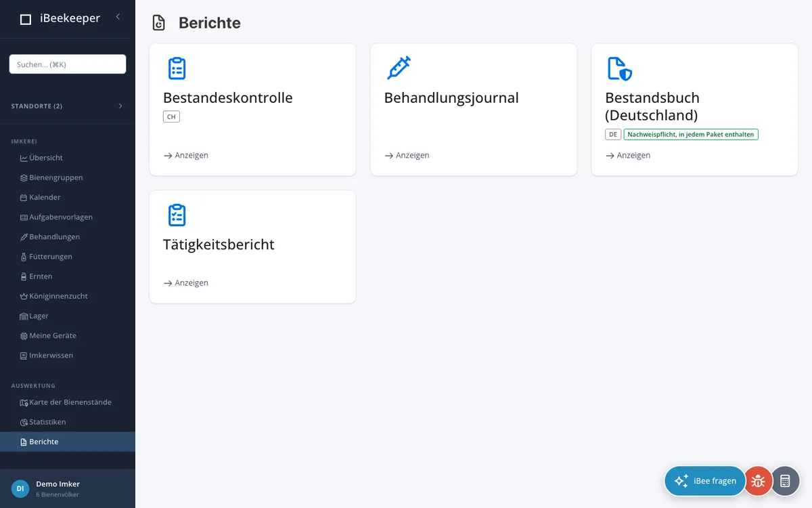Click the Lager warehouse icon
The width and height of the screenshot is (812, 508).
tap(24, 316)
